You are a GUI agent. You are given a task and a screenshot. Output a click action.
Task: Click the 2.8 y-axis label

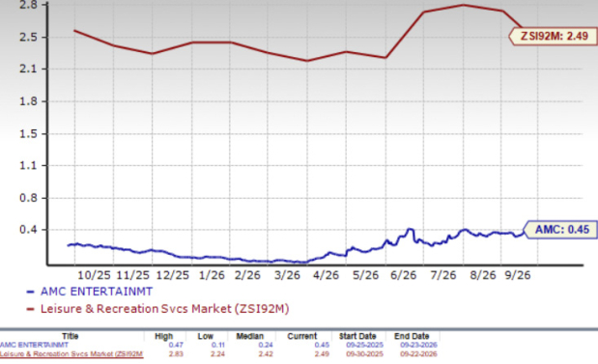[29, 5]
